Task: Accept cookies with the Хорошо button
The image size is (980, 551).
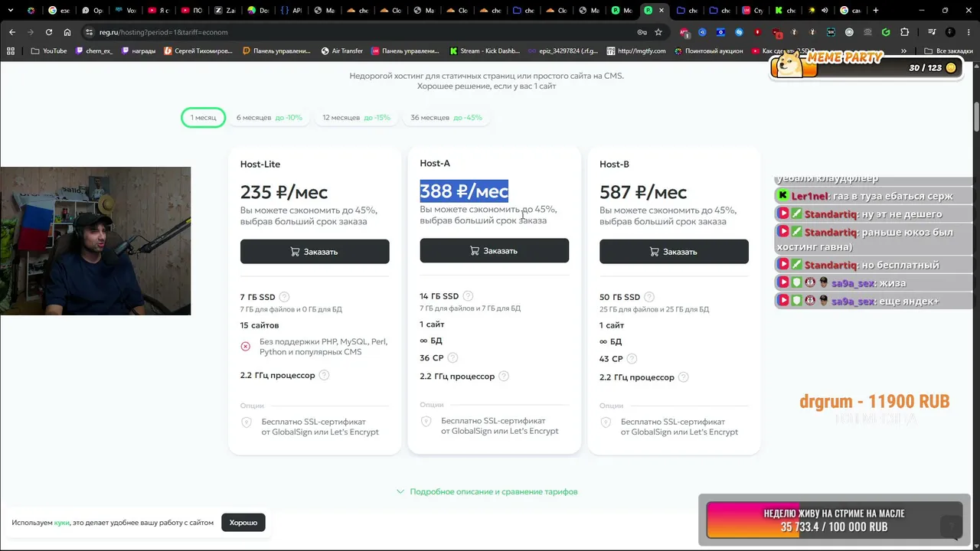Action: [x=243, y=523]
